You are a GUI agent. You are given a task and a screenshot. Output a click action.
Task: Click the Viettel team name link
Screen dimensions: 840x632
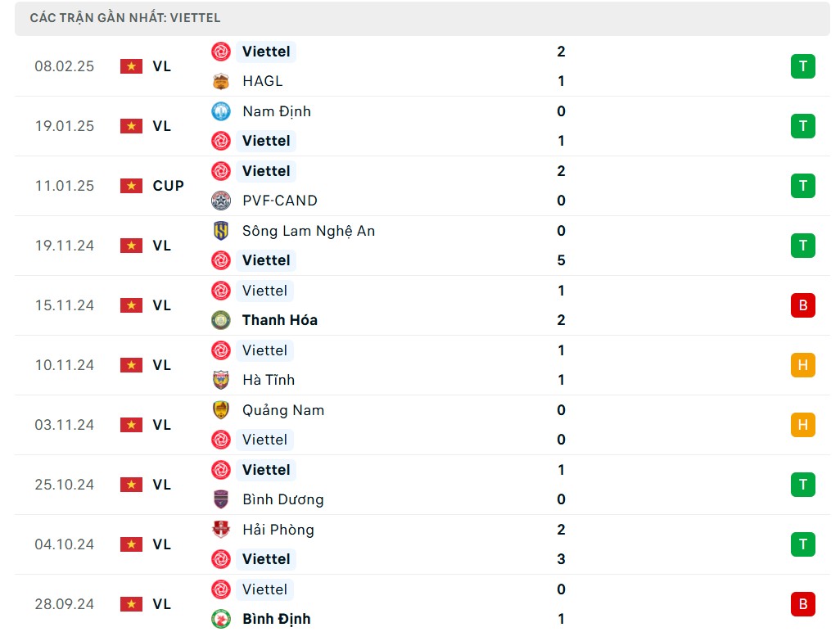click(x=265, y=52)
